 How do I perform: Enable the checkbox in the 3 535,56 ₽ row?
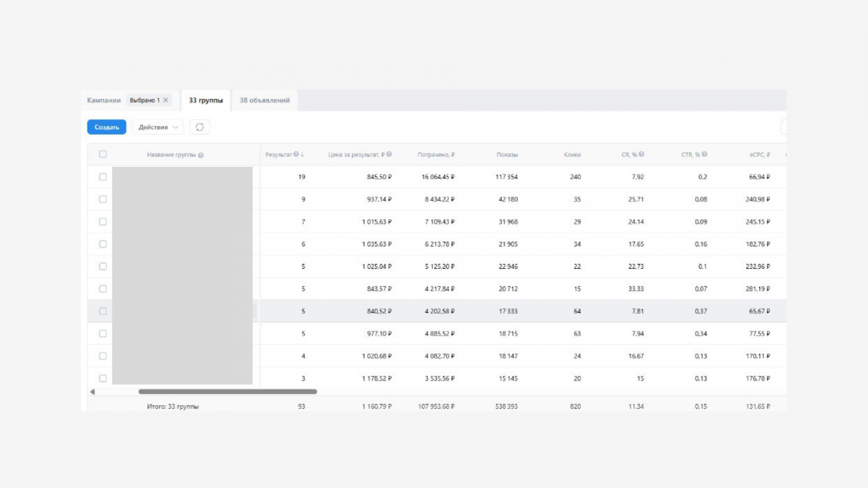(x=103, y=378)
